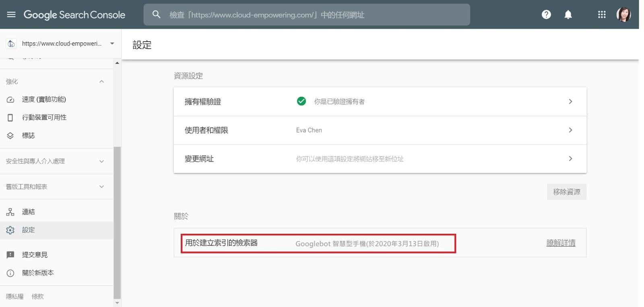
Task: Click the 條款 footer link
Action: pos(37,297)
